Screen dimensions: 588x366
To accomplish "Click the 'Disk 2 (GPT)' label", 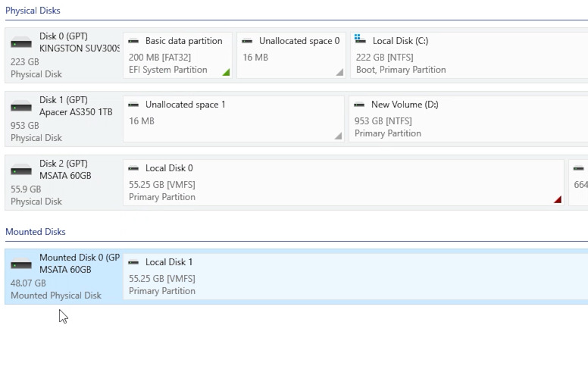I will click(x=64, y=164).
